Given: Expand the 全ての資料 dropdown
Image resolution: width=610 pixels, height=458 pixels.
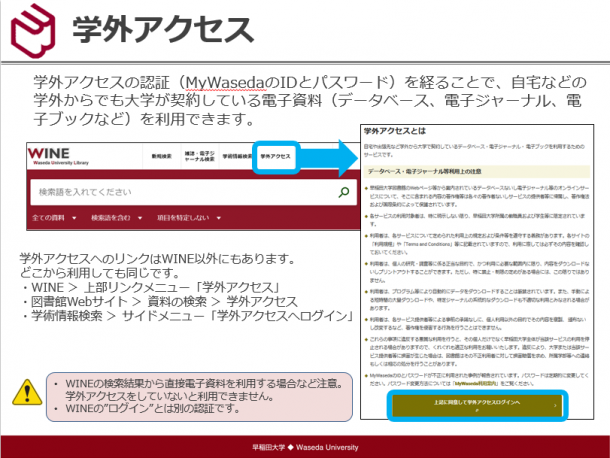Looking at the screenshot, I should 54,218.
